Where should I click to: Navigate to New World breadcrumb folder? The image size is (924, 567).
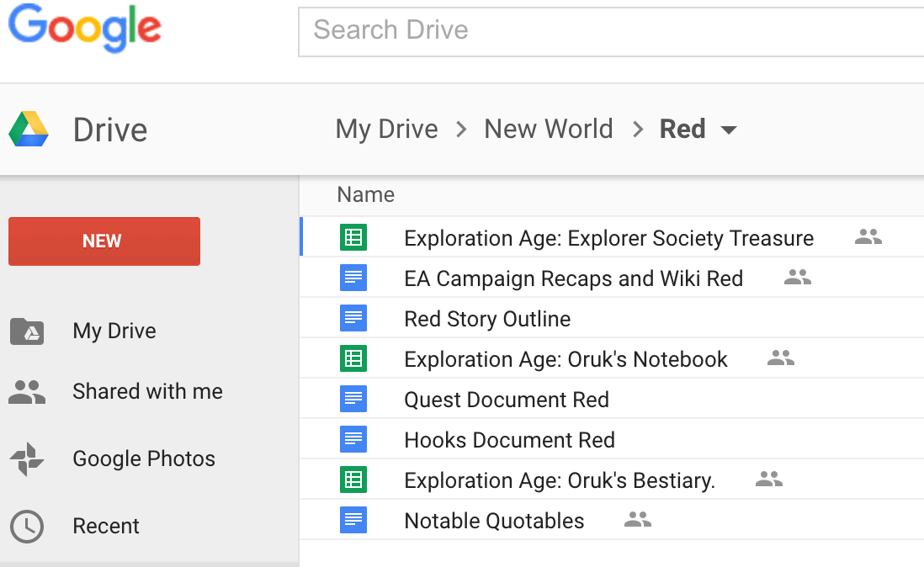(548, 130)
